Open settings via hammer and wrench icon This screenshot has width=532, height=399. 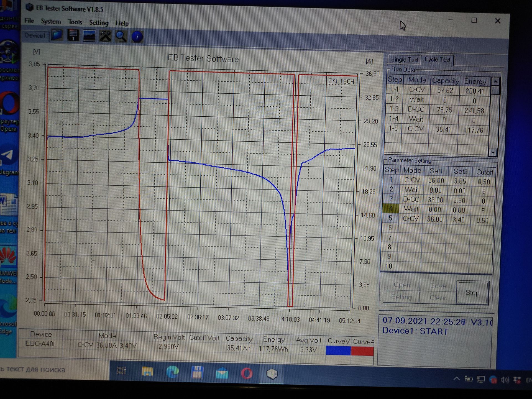coord(105,36)
